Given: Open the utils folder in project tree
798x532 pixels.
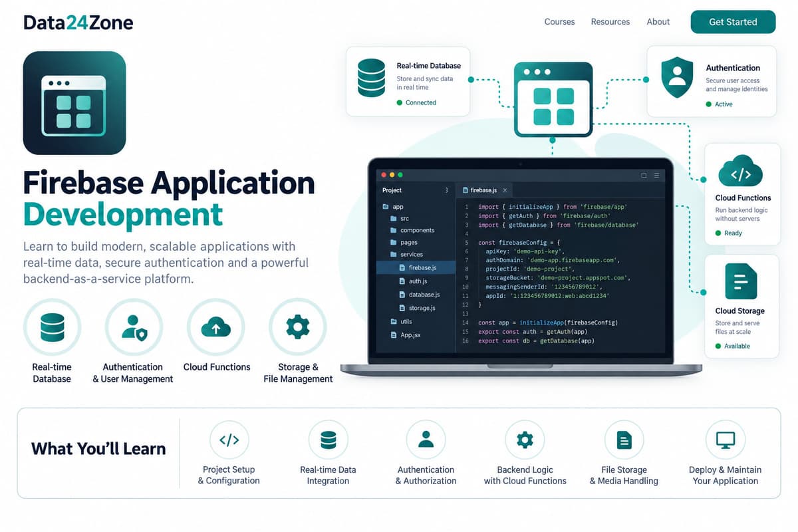Looking at the screenshot, I should pos(401,322).
